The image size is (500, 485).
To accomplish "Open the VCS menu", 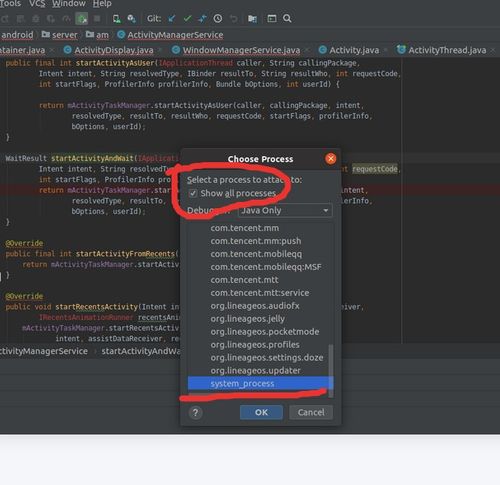I will (37, 4).
